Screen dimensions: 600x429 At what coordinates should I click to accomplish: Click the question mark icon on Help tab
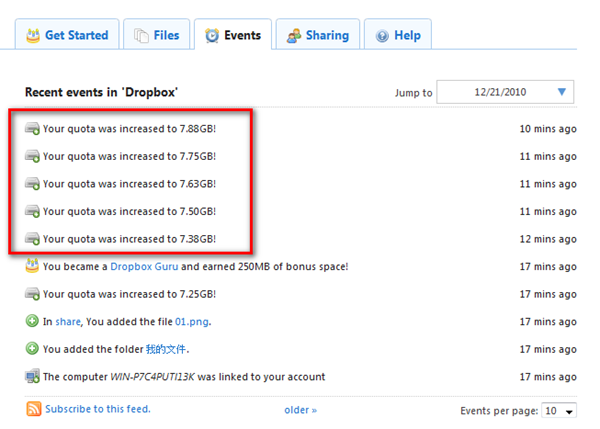click(x=382, y=36)
